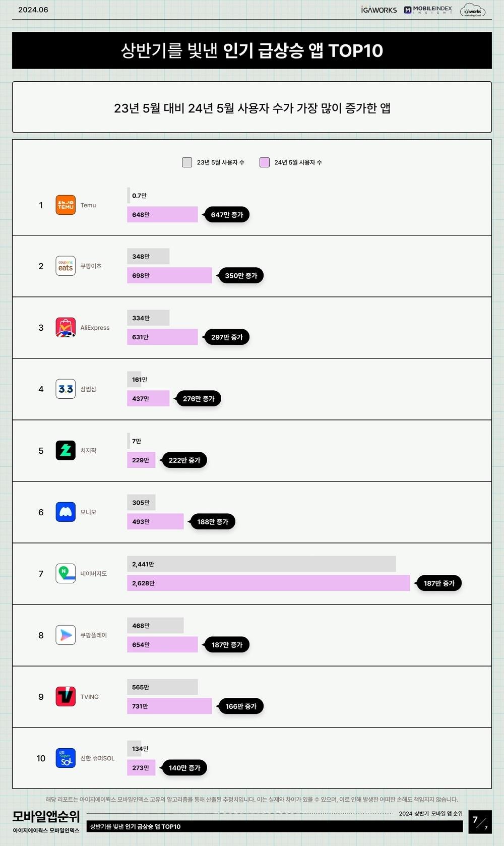Click the IGAWORKS logo in header
This screenshot has height=846, width=504.
click(379, 10)
